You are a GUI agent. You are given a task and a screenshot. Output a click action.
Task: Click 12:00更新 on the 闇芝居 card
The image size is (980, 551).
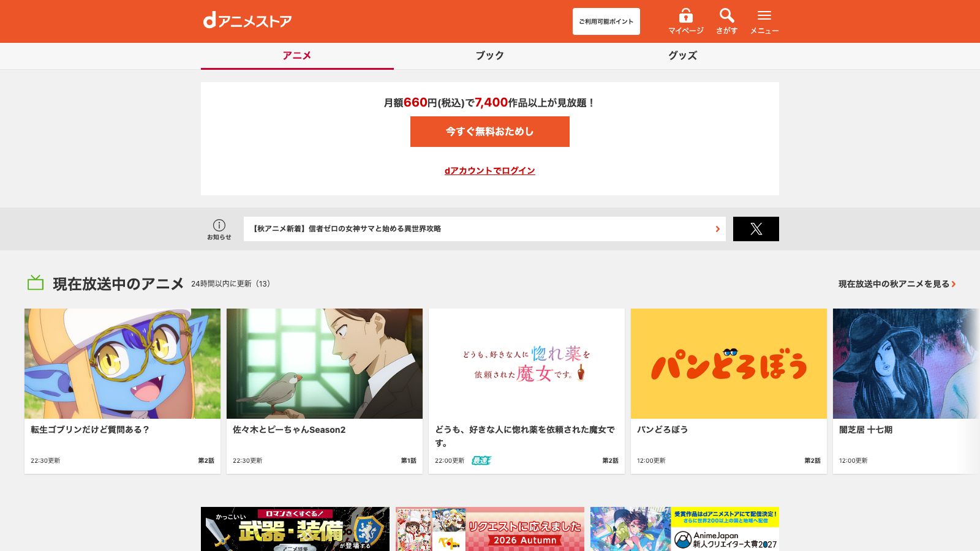click(x=853, y=461)
